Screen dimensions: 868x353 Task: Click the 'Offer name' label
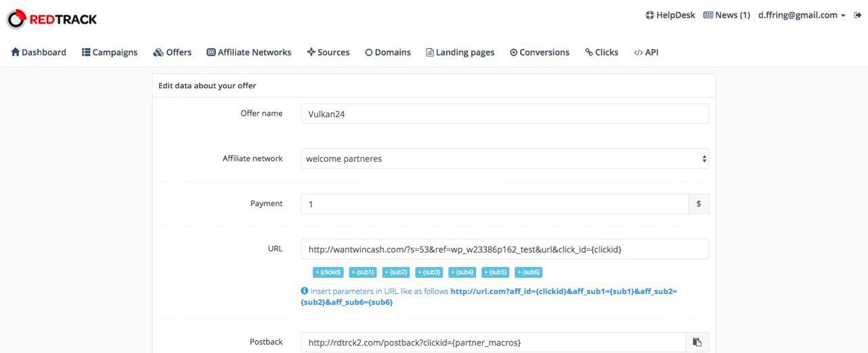point(262,113)
